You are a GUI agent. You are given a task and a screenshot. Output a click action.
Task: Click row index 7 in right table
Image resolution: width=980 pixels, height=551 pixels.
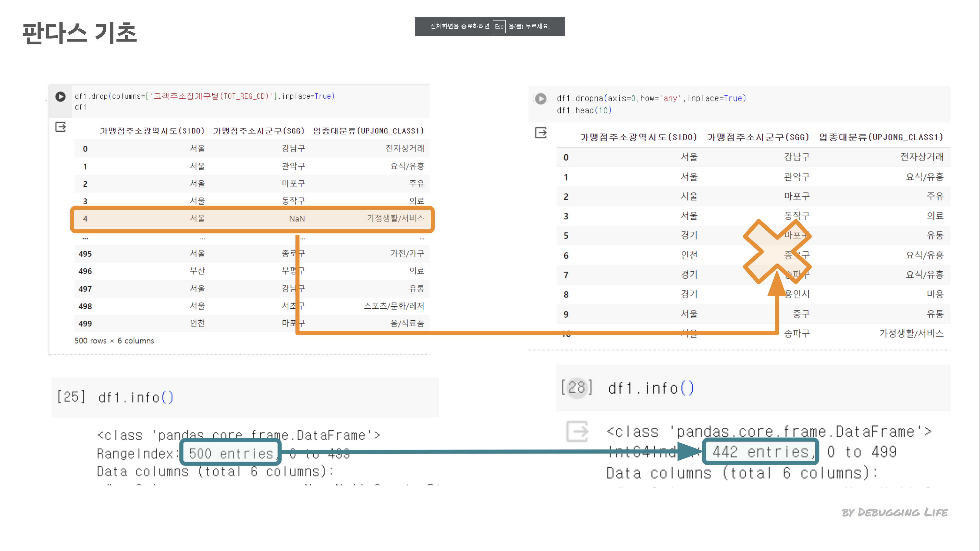pos(566,275)
